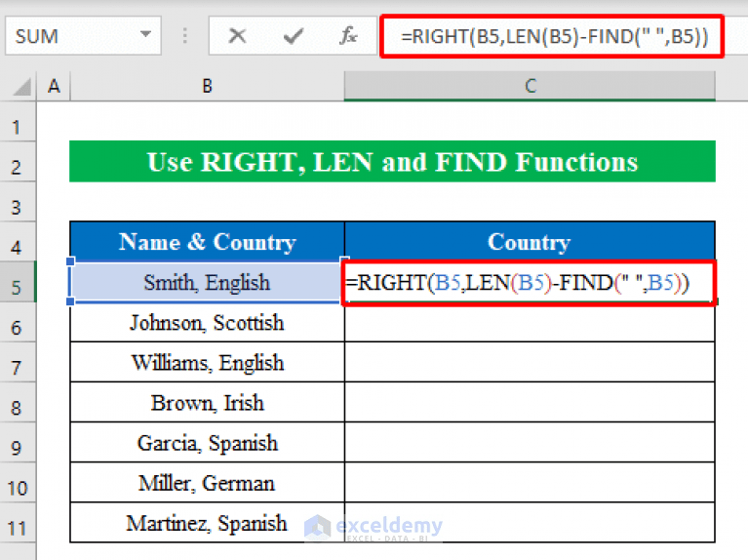Select the cell 'Martinez, Spanish'
Viewport: 748px width, 560px height.
[207, 523]
